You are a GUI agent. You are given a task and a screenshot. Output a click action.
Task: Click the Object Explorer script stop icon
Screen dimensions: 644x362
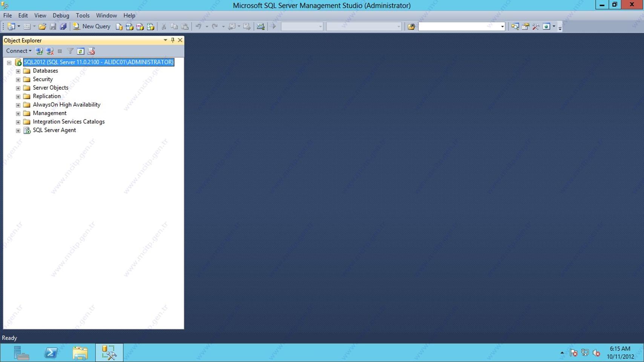coord(91,51)
